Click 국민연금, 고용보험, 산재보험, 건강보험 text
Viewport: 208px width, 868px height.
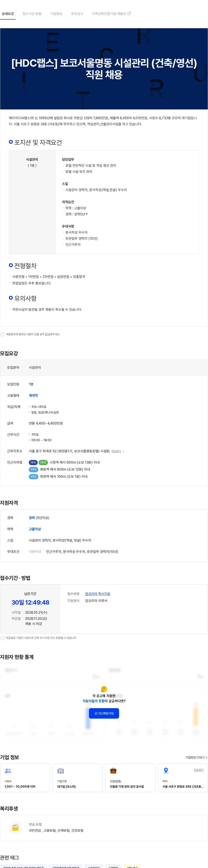(56, 831)
